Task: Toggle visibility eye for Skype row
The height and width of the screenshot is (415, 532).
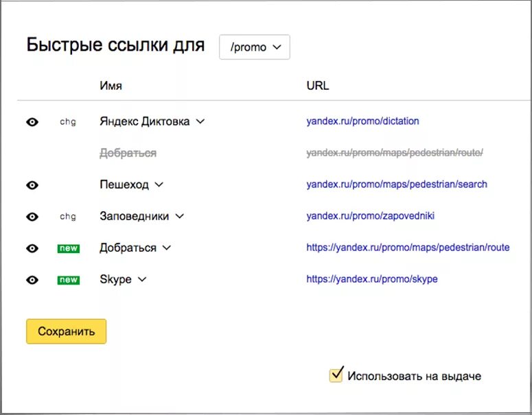Action: 32,280
